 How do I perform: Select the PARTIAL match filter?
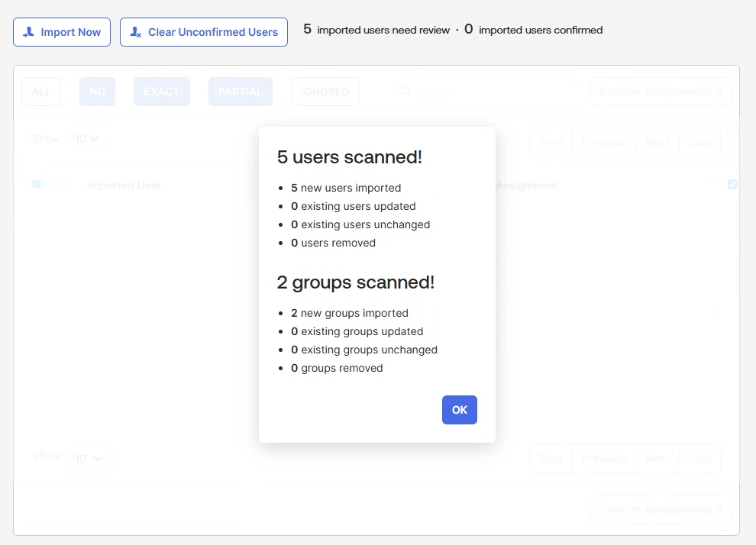240,92
